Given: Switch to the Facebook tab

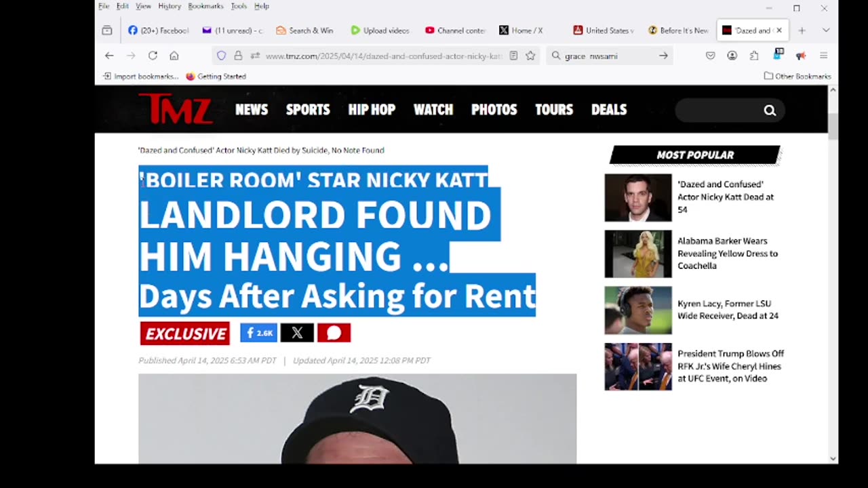Looking at the screenshot, I should point(158,30).
